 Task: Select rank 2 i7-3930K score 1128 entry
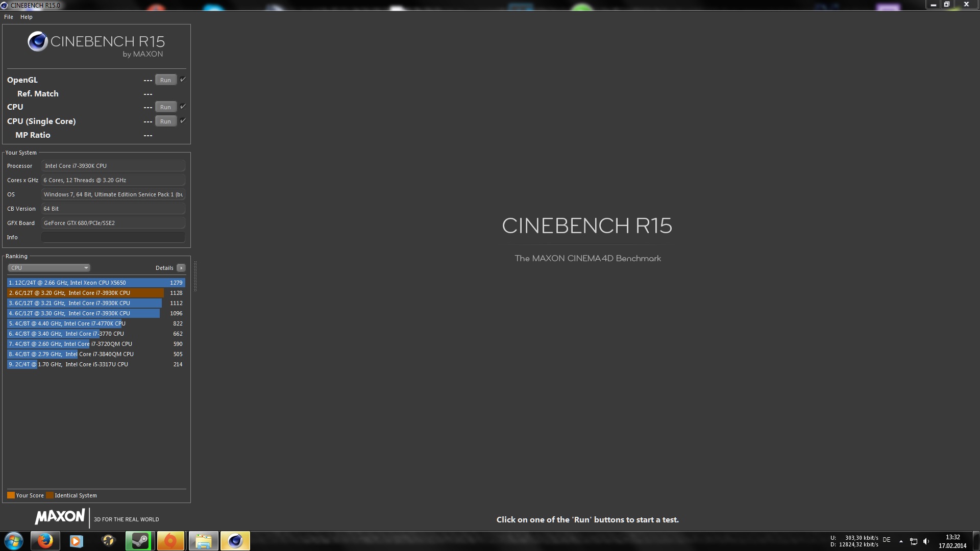[96, 293]
